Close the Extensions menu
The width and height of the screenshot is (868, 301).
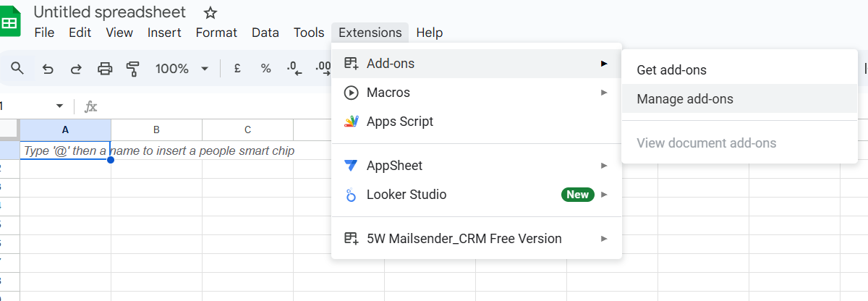click(x=370, y=33)
